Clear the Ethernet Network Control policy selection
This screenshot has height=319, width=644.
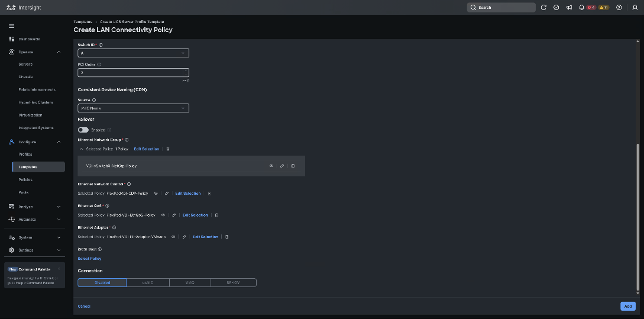pyautogui.click(x=209, y=193)
